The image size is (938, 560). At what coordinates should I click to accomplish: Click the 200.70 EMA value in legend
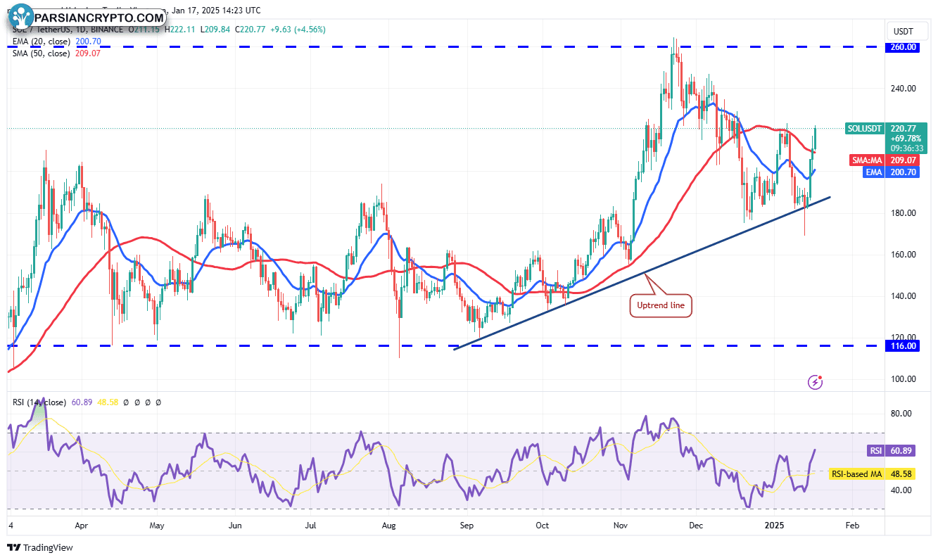coord(89,42)
